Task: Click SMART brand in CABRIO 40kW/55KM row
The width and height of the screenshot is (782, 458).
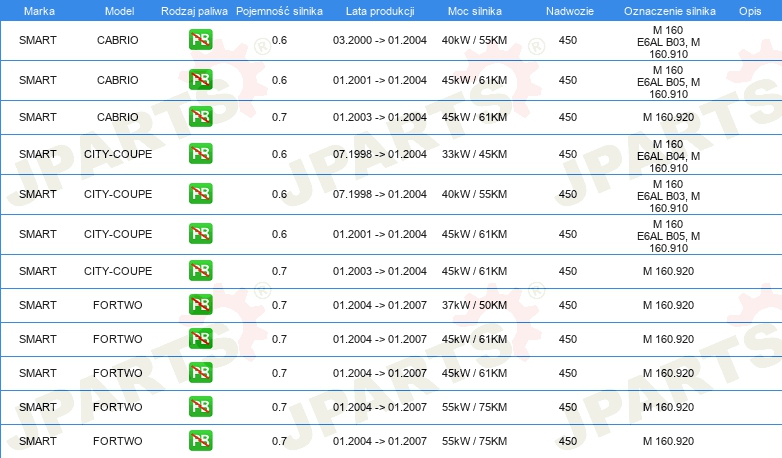Action: point(38,40)
